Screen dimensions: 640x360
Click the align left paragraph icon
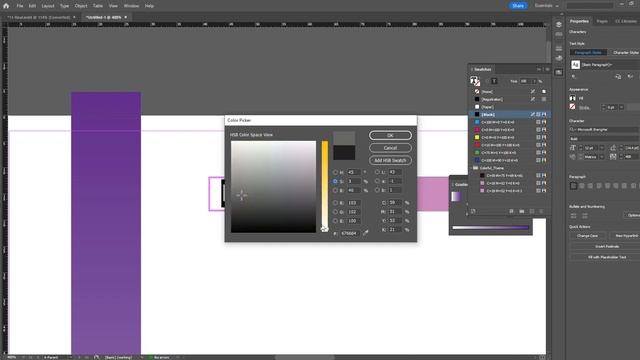point(573,186)
